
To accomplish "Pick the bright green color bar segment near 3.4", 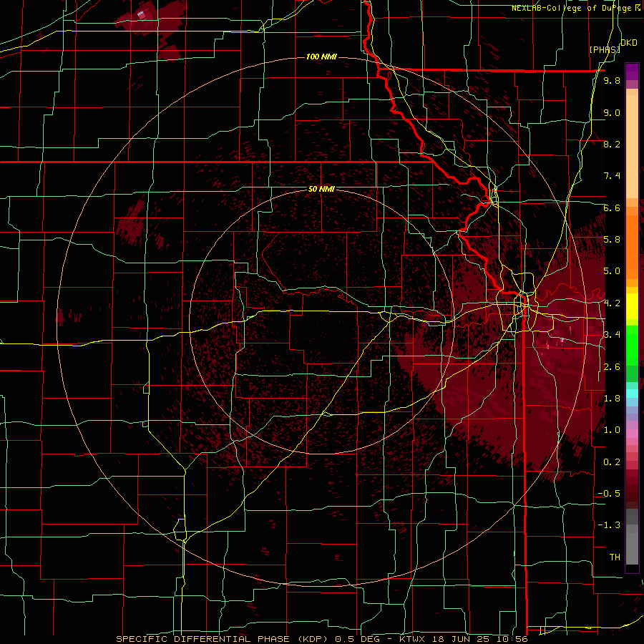I will 632,345.
